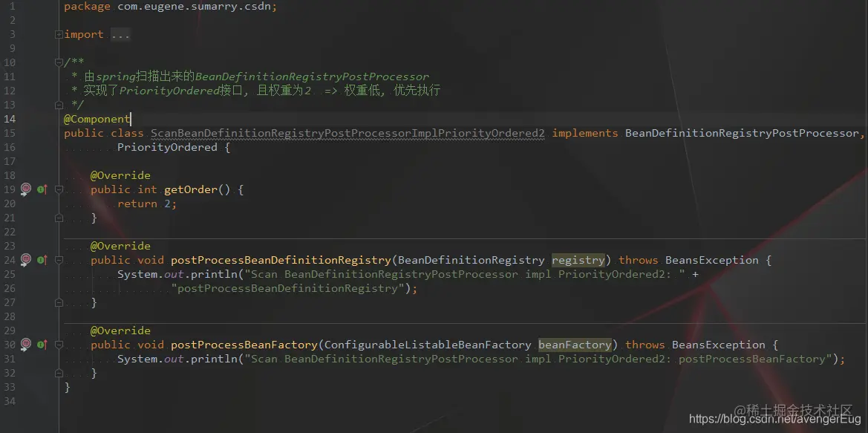
Task: Collapse the Javadoc comment at line 10
Action: tap(59, 62)
